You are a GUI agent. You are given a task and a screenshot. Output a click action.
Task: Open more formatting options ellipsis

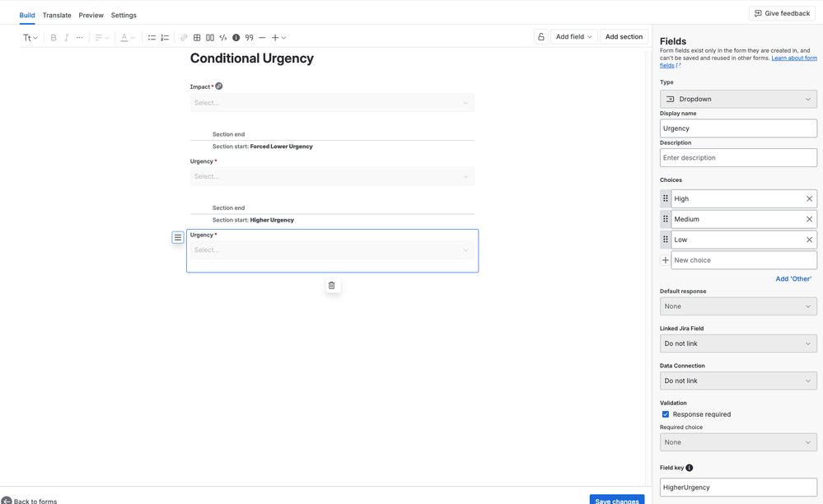pos(79,38)
